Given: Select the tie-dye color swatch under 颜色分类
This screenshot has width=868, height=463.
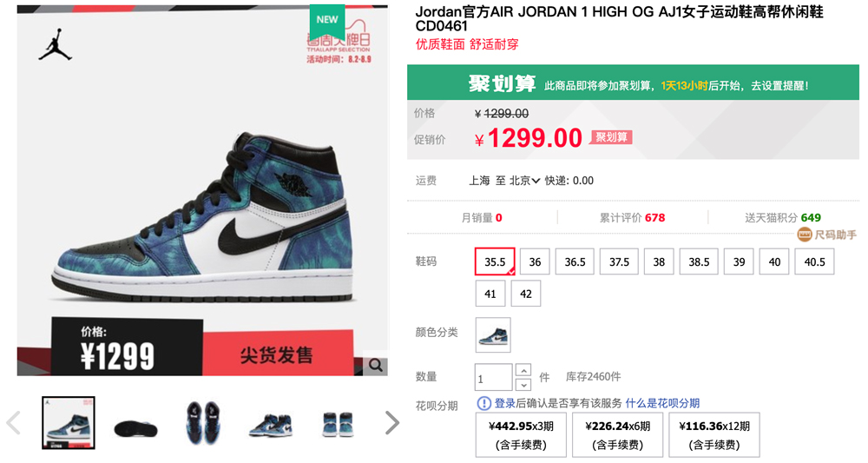Looking at the screenshot, I should (493, 334).
